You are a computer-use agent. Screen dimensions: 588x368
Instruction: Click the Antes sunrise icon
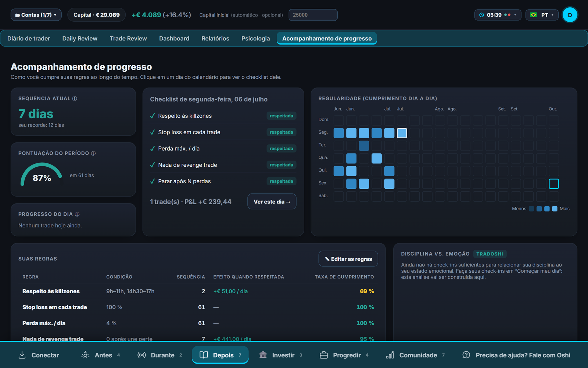tap(85, 355)
